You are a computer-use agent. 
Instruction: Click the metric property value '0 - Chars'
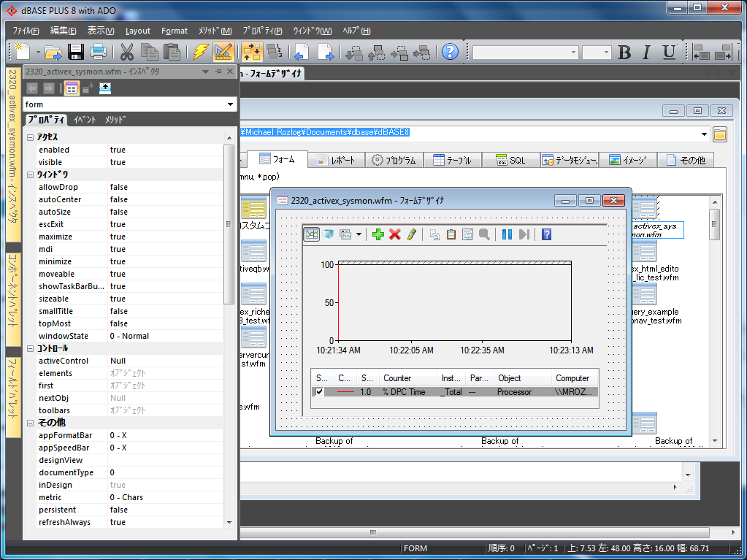(x=165, y=497)
